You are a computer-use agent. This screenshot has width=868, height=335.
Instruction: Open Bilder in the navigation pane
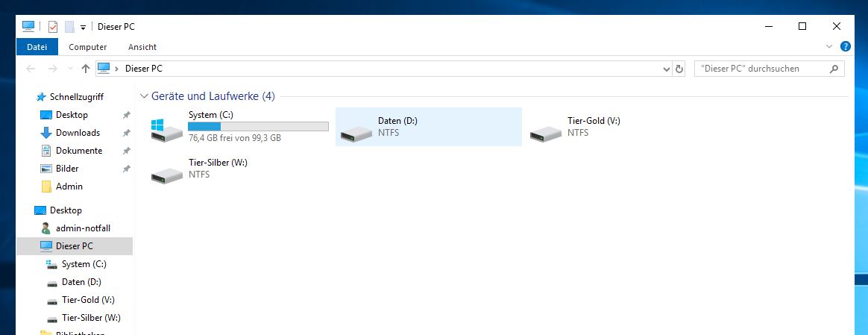[x=67, y=169]
